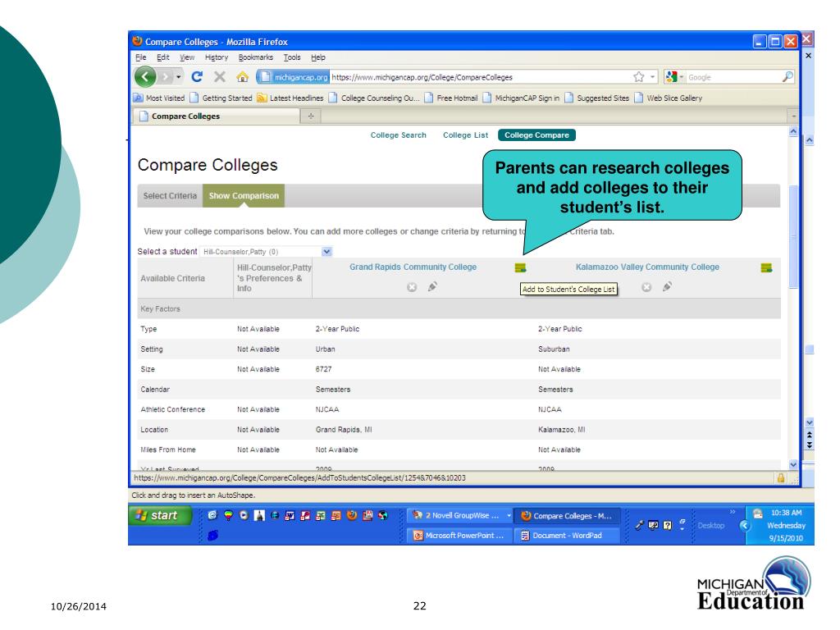Image resolution: width=840 pixels, height=630 pixels.
Task: Click the Forward navigation arrow
Action: [165, 78]
